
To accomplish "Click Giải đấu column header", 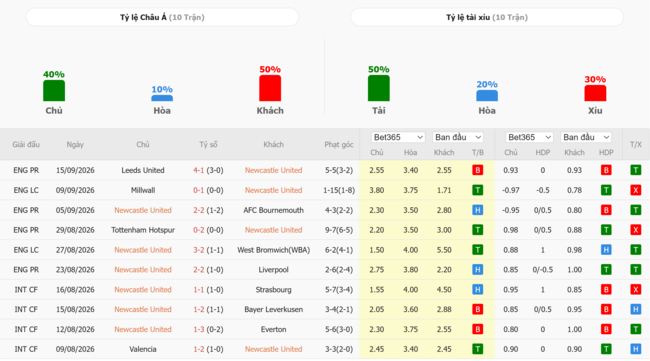I will point(26,145).
